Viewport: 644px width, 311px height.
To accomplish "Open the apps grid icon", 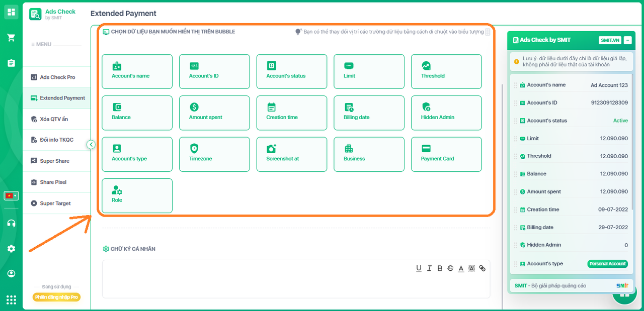I will (x=11, y=300).
